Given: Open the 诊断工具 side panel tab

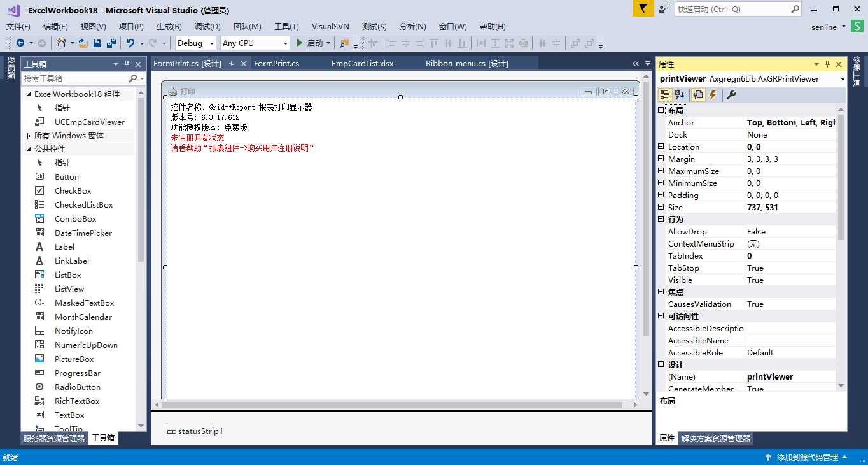Looking at the screenshot, I should [857, 71].
